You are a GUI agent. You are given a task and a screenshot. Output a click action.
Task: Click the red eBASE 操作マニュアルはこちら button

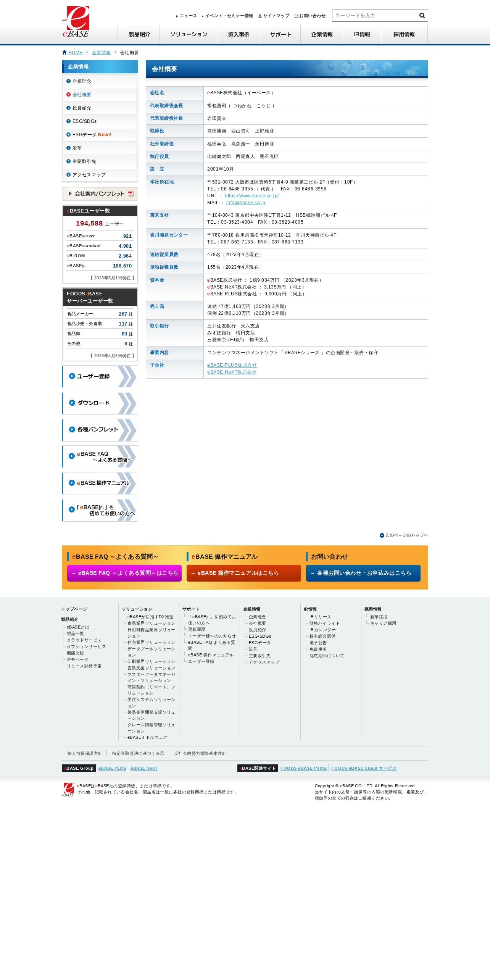click(x=244, y=573)
